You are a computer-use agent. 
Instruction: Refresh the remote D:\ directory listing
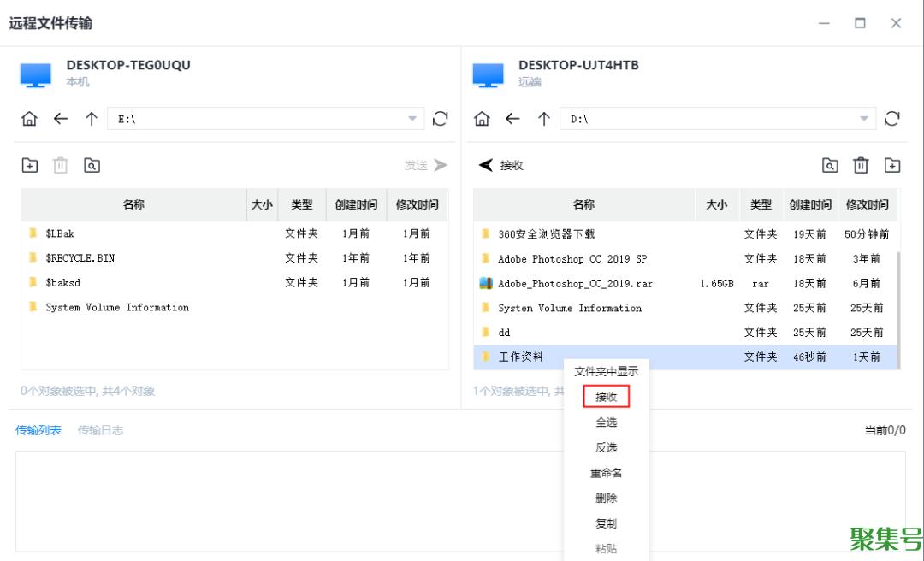(x=891, y=119)
